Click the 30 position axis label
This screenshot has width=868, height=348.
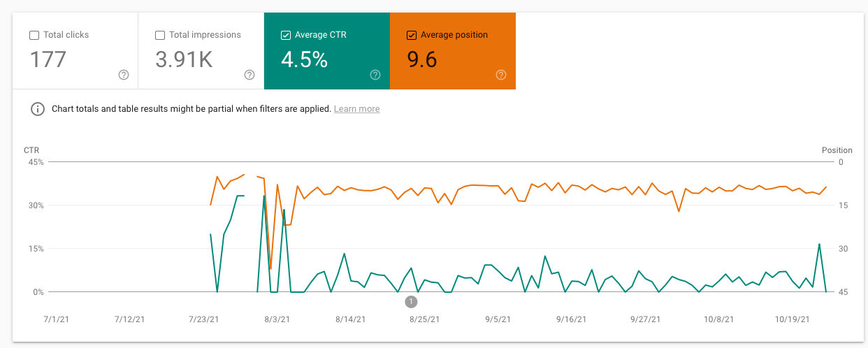(x=843, y=249)
